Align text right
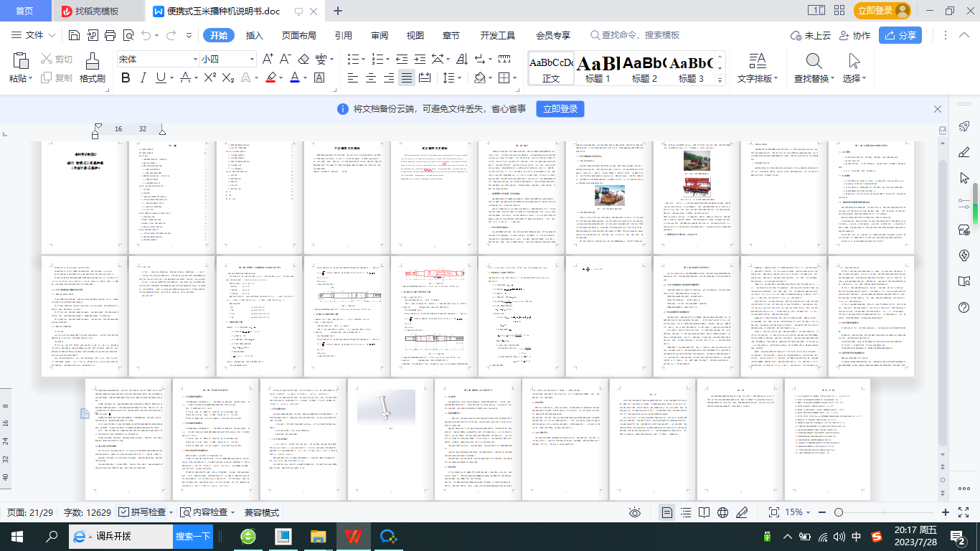Image resolution: width=980 pixels, height=551 pixels. pos(389,77)
